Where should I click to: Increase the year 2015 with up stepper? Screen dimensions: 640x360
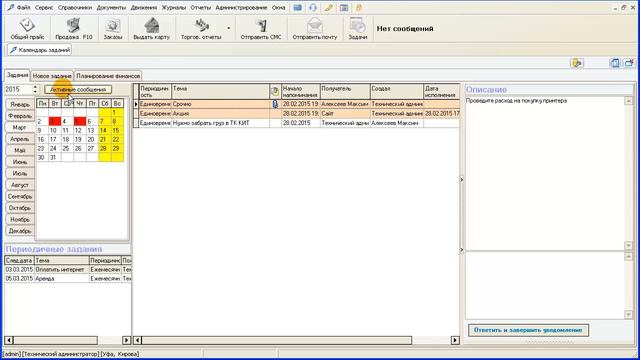35,87
